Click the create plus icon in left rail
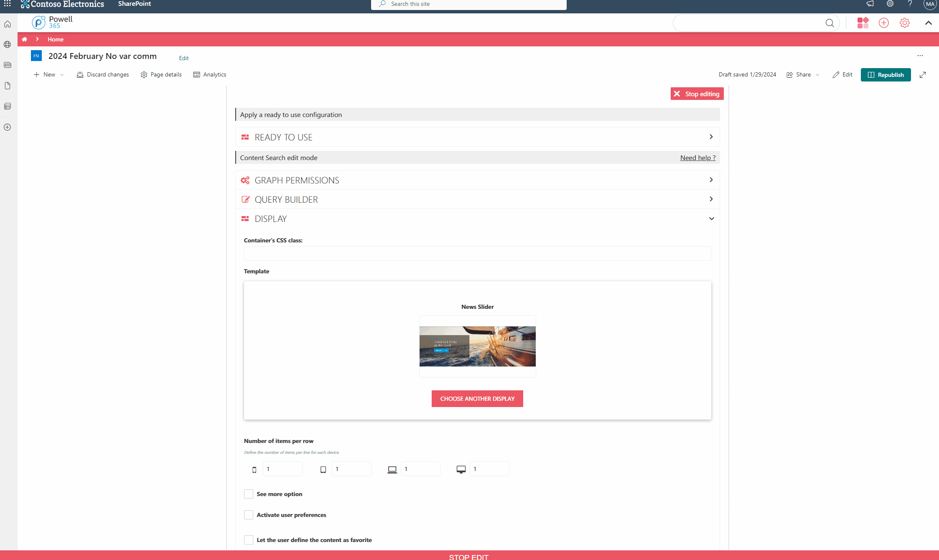Viewport: 939px width, 560px height. (x=8, y=127)
